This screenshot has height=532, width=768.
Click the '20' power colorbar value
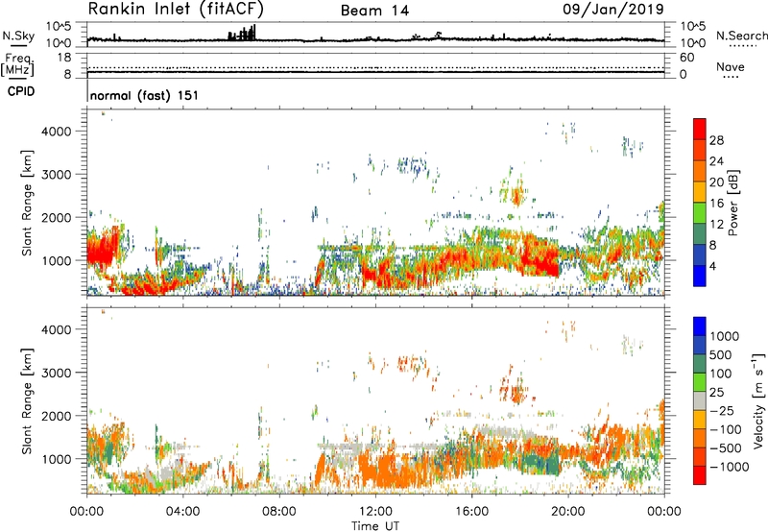pos(716,182)
